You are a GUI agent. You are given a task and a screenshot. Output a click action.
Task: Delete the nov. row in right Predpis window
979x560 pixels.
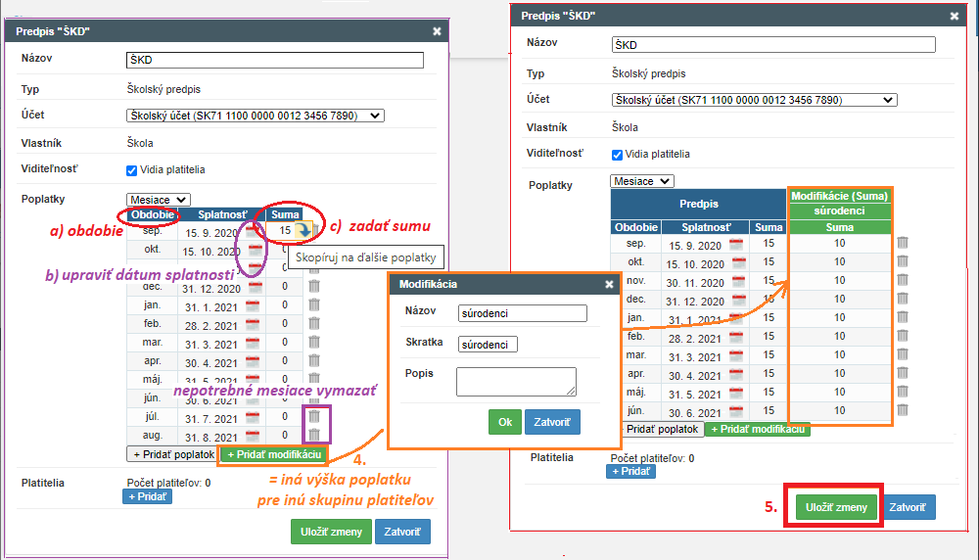903,280
